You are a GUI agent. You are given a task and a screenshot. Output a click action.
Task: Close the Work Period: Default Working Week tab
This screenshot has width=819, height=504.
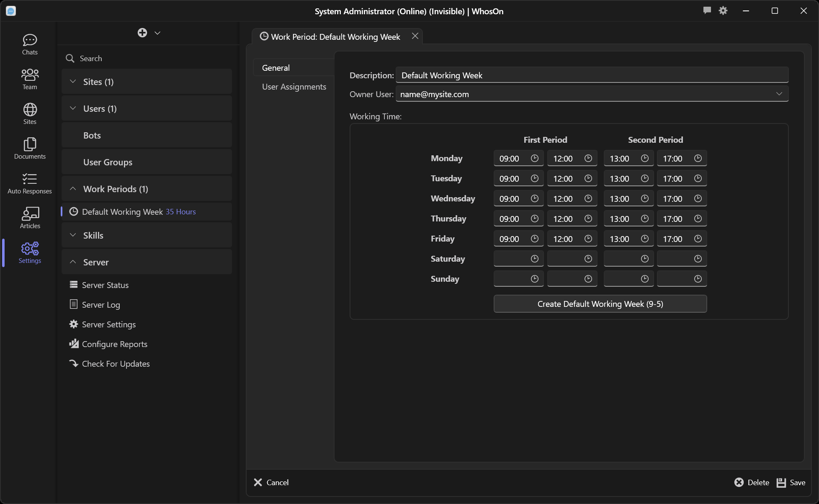coord(415,36)
